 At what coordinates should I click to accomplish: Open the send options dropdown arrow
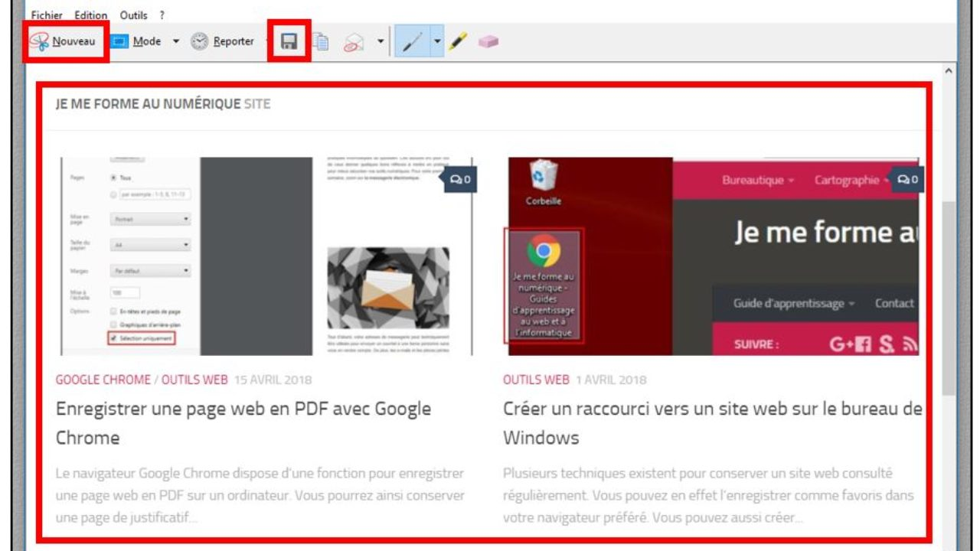(x=381, y=41)
